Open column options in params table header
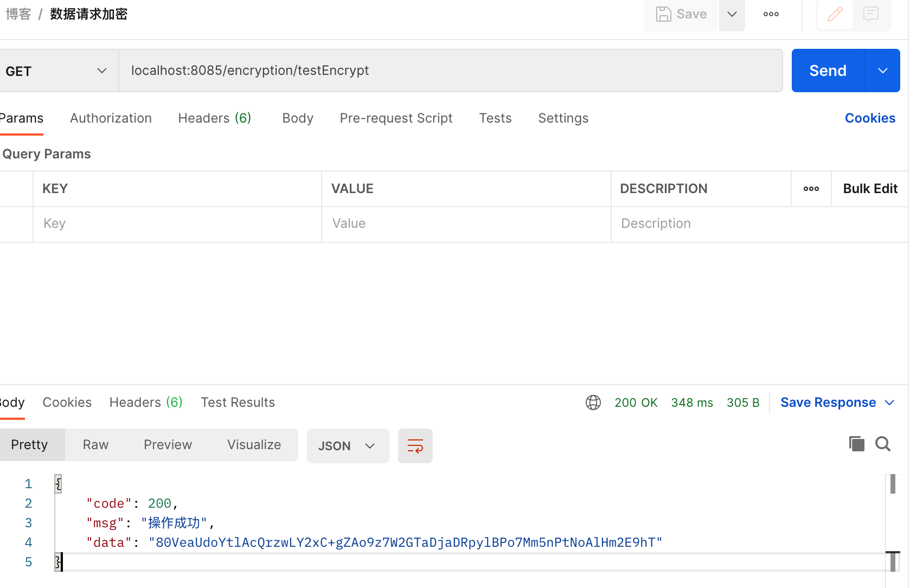 pos(811,189)
